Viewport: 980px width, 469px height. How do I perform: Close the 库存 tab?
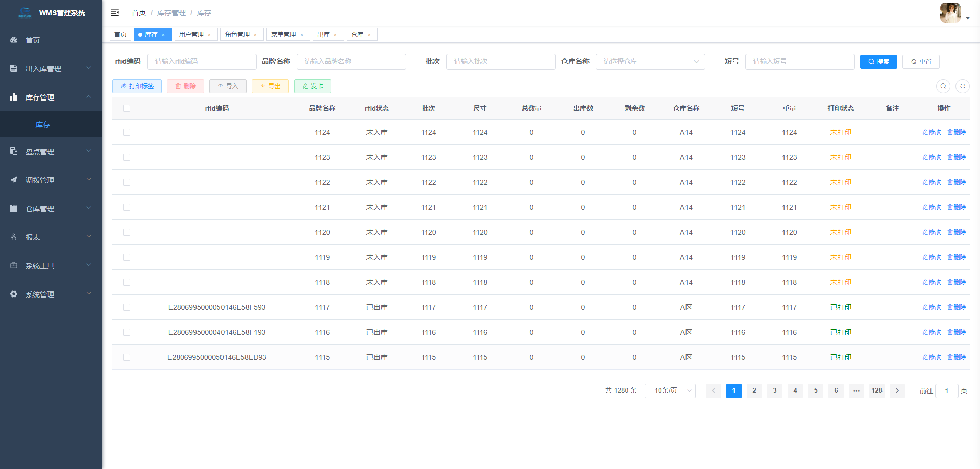[163, 35]
